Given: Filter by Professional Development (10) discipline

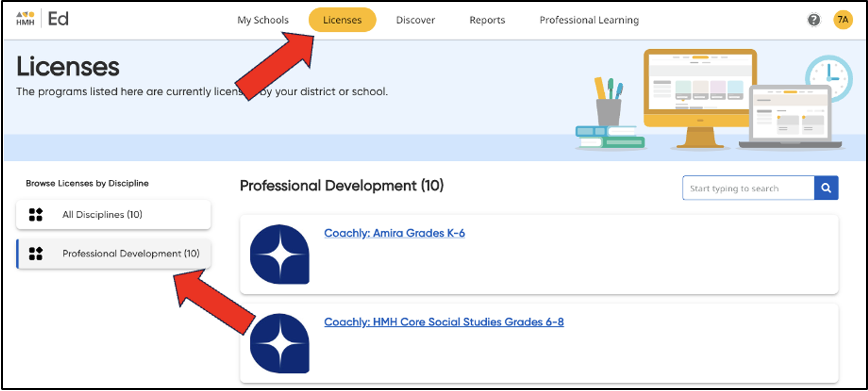Looking at the screenshot, I should [113, 254].
